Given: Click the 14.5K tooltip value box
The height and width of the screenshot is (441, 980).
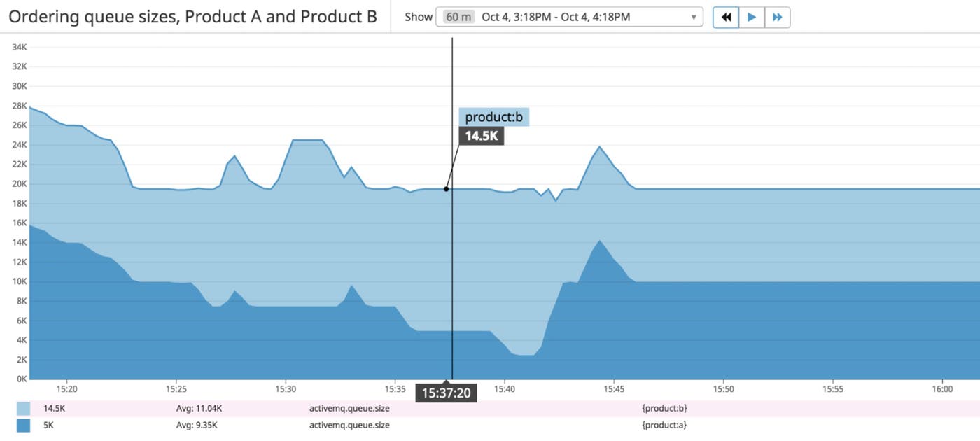Looking at the screenshot, I should click(482, 136).
